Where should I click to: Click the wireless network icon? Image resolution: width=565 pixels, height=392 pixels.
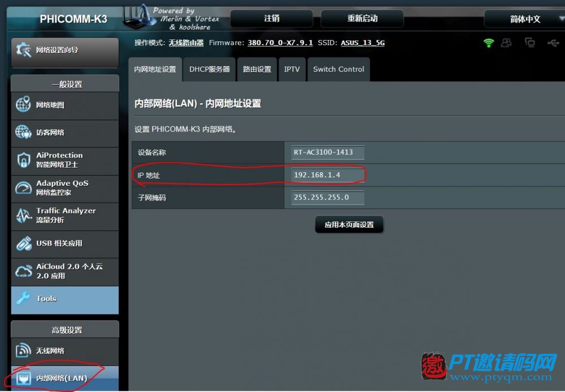tap(23, 350)
